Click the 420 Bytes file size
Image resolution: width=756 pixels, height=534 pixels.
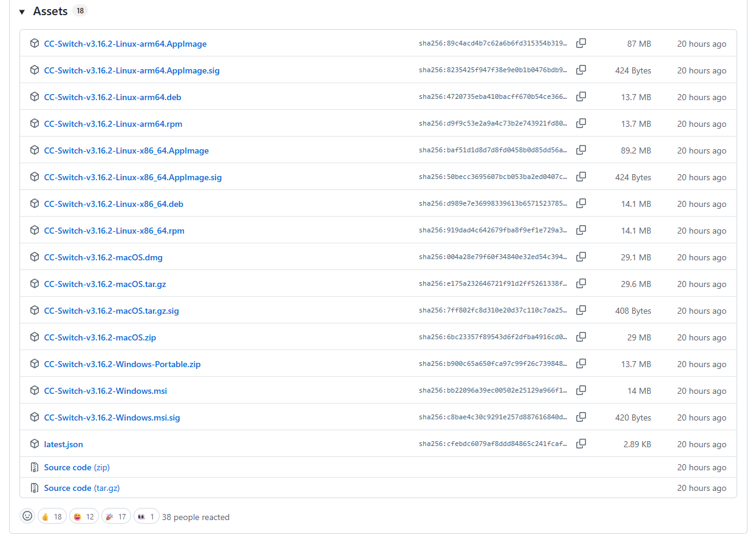click(x=633, y=417)
